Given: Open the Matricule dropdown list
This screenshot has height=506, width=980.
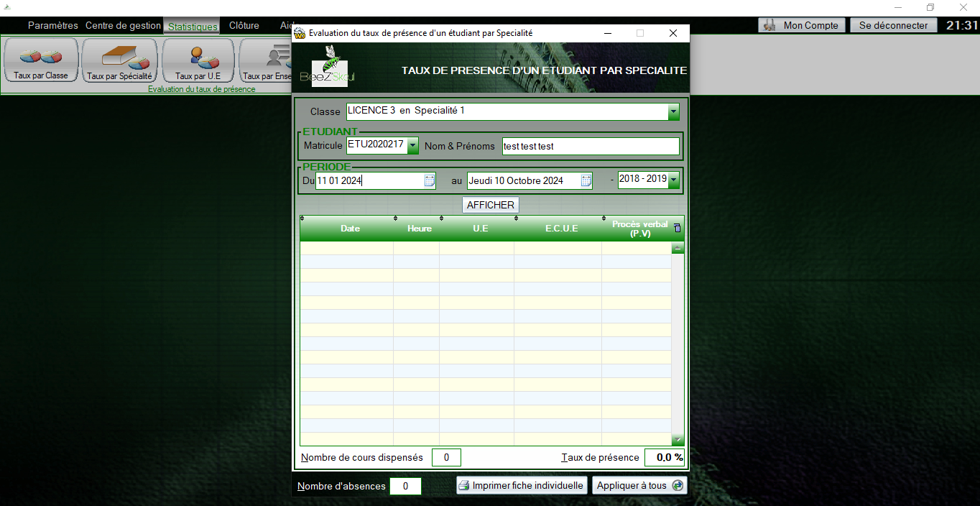Looking at the screenshot, I should tap(412, 146).
